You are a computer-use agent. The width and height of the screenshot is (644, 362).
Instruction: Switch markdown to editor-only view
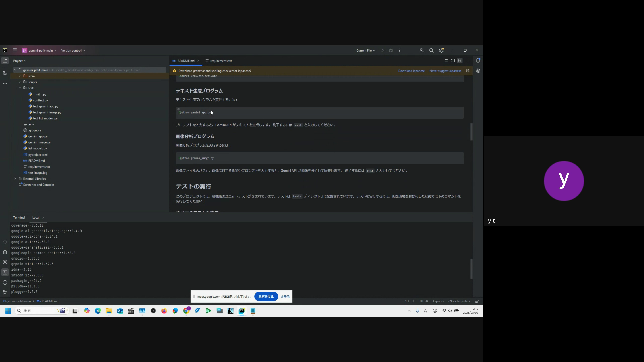pyautogui.click(x=446, y=61)
